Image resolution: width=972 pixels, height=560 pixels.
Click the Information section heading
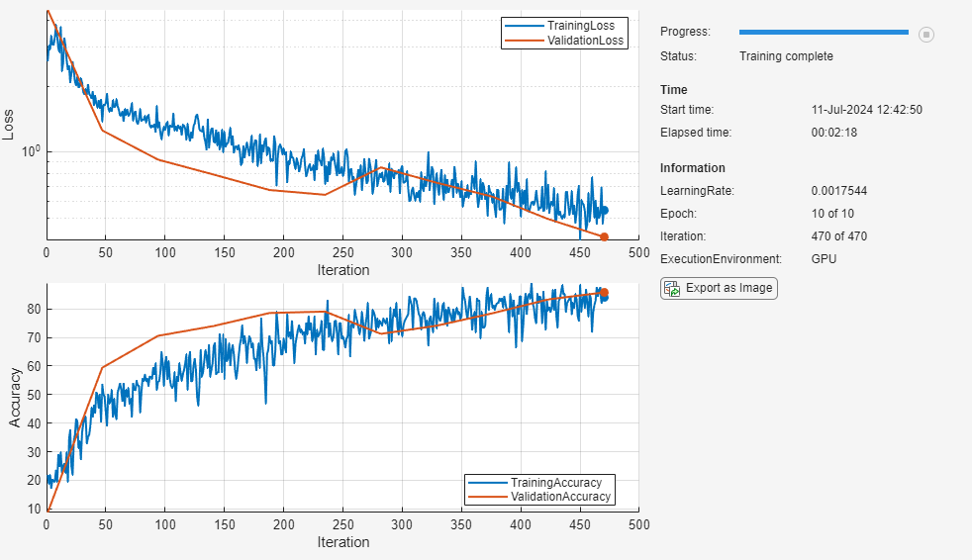coord(692,168)
